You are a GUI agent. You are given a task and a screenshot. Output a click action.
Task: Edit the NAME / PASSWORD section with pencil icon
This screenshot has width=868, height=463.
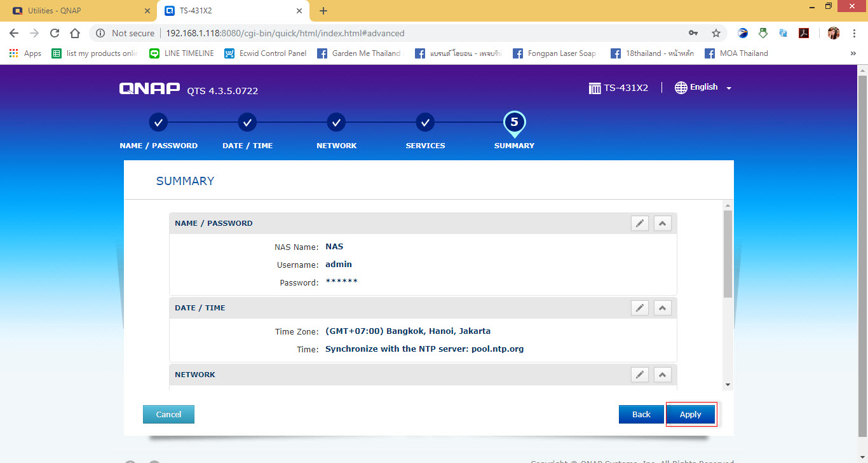pos(640,223)
